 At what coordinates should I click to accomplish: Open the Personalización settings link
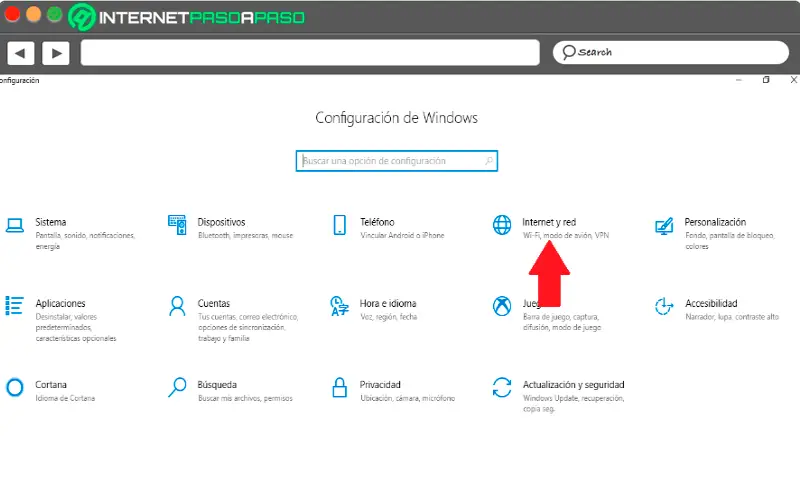point(715,222)
